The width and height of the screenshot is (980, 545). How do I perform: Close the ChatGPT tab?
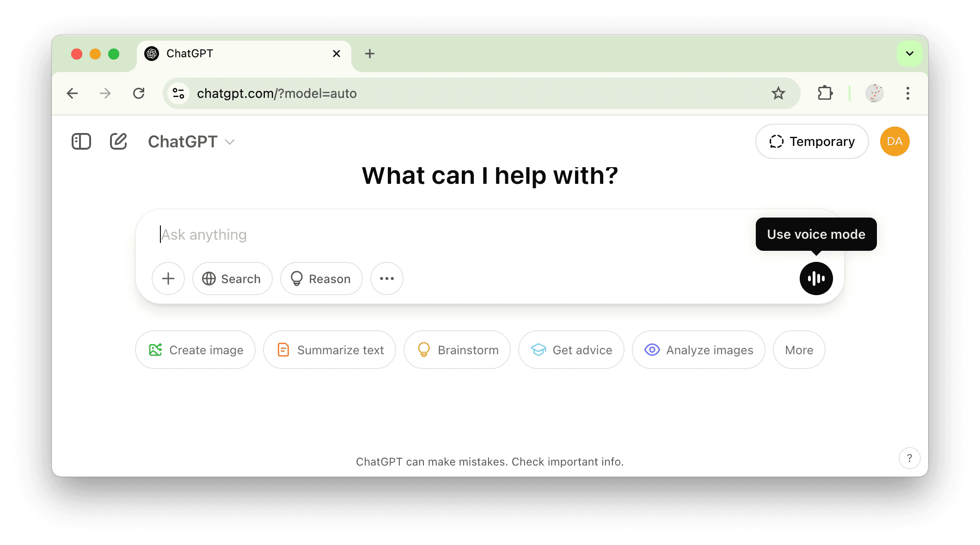coord(337,54)
